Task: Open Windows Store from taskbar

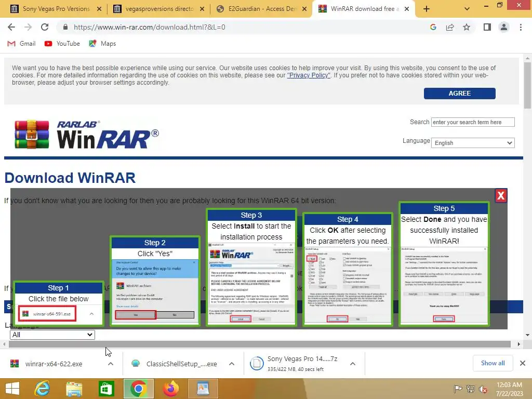Action: [106, 389]
